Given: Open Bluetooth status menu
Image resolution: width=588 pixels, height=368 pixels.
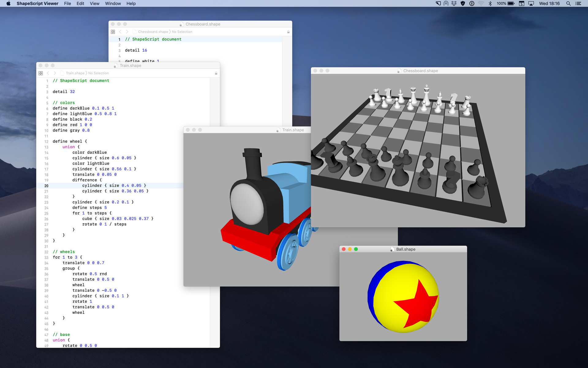Looking at the screenshot, I should [x=490, y=4].
